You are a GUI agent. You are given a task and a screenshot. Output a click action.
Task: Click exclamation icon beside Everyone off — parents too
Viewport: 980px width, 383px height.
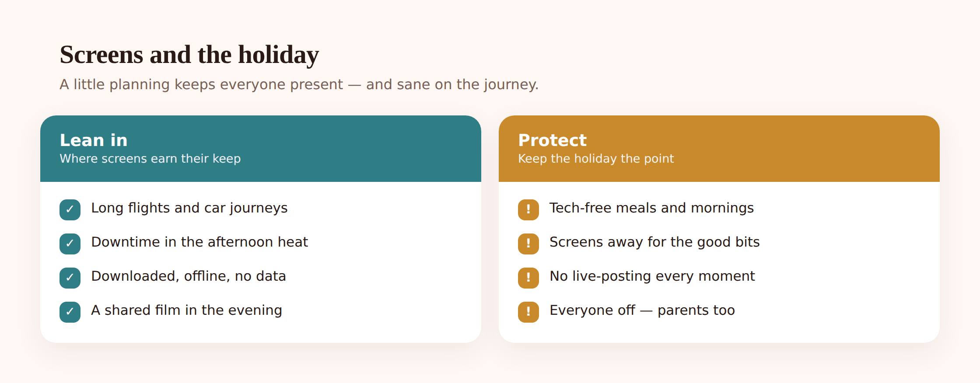[x=528, y=312]
